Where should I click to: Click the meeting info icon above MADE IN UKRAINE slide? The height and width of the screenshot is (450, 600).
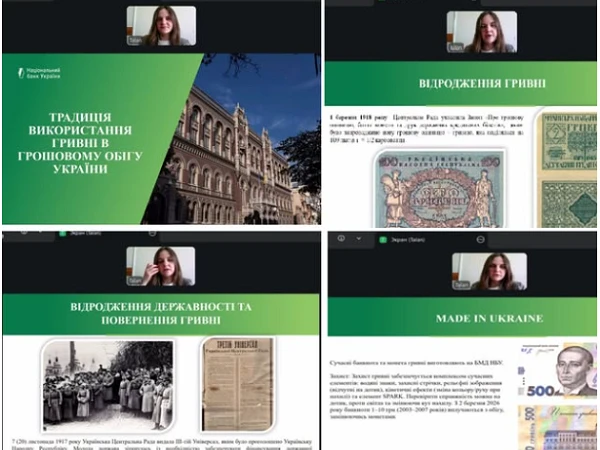pyautogui.click(x=341, y=239)
